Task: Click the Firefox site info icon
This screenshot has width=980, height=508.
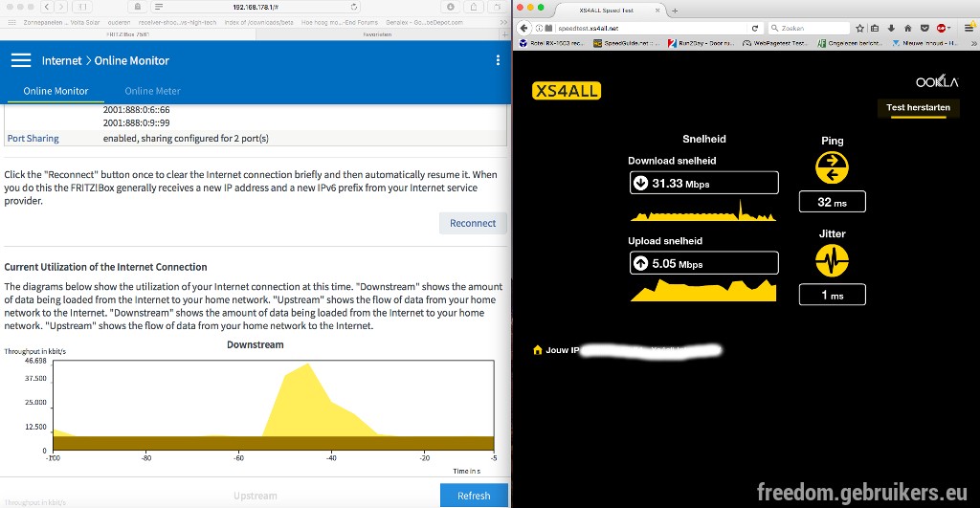Action: point(540,28)
